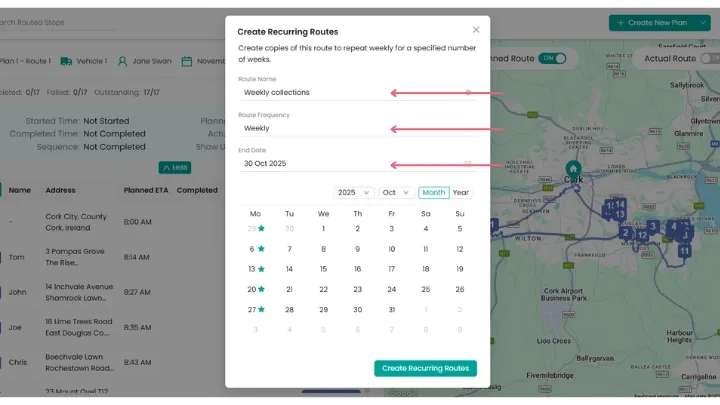Select 20 October on the calendar

click(x=255, y=289)
